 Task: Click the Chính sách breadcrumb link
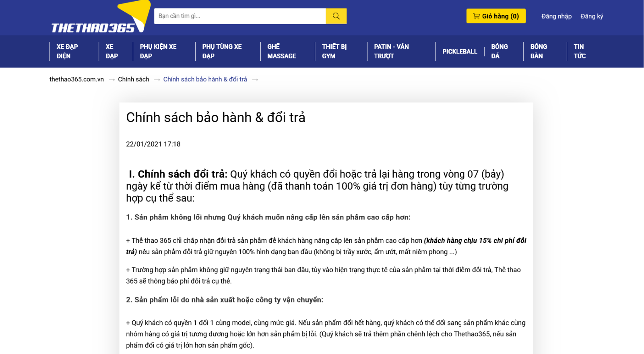click(x=133, y=79)
